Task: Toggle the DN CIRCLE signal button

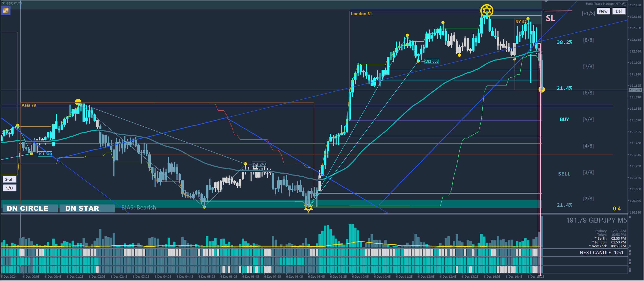Action: (x=29, y=208)
